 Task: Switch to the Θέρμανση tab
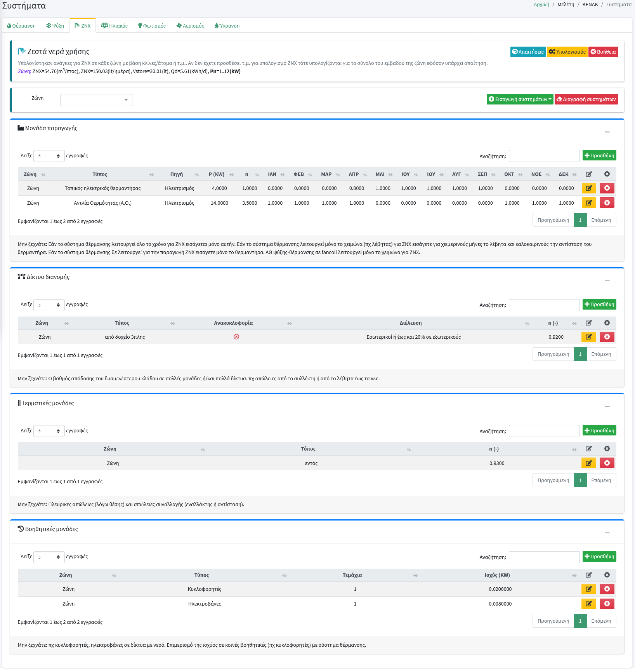(x=21, y=26)
